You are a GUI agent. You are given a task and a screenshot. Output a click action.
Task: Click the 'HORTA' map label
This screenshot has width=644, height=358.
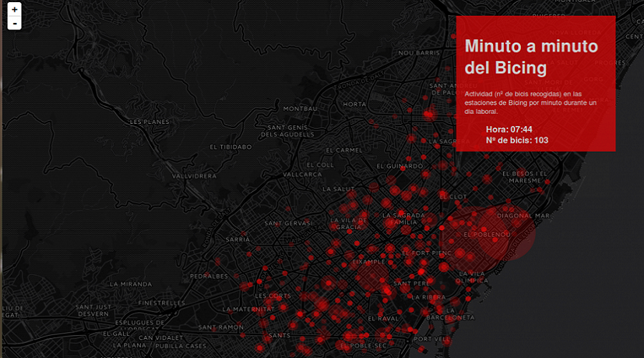click(x=354, y=104)
